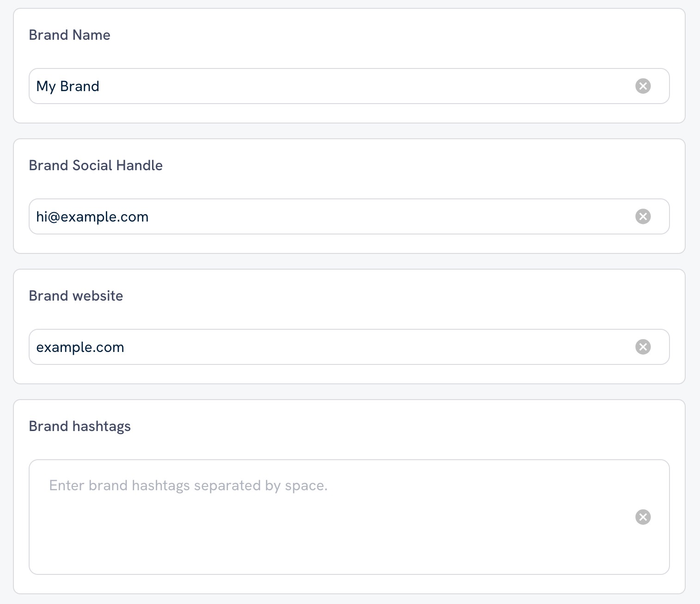Viewport: 700px width, 604px height.
Task: Click the Brand Social Handle label
Action: (x=96, y=165)
